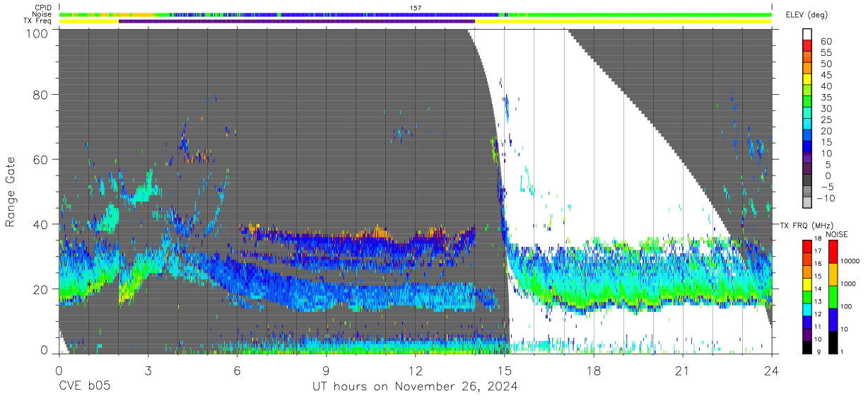
Task: Click the '3' hour tick on the UT axis
Action: pyautogui.click(x=148, y=370)
